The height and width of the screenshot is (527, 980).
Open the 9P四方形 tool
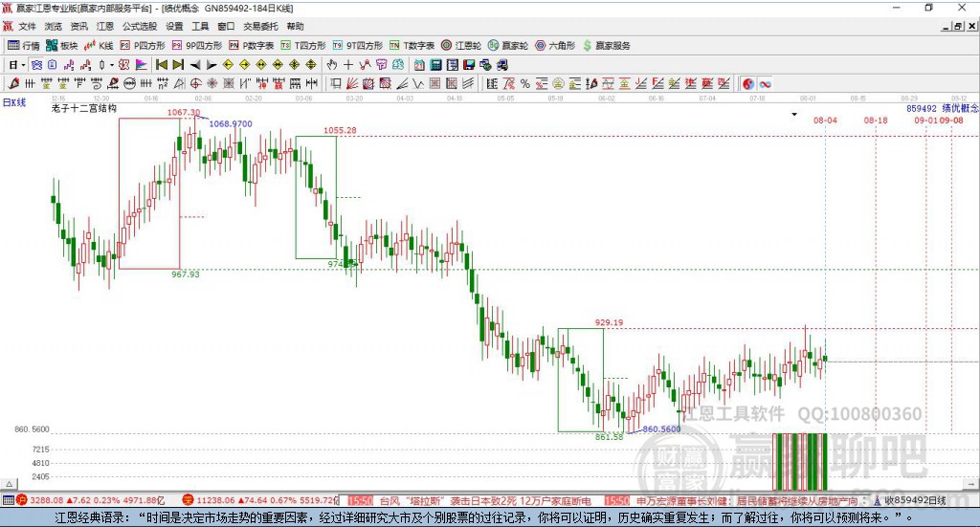point(197,46)
